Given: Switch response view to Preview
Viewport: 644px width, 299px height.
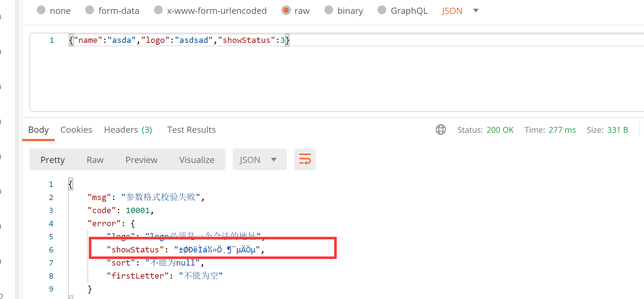Looking at the screenshot, I should point(141,160).
